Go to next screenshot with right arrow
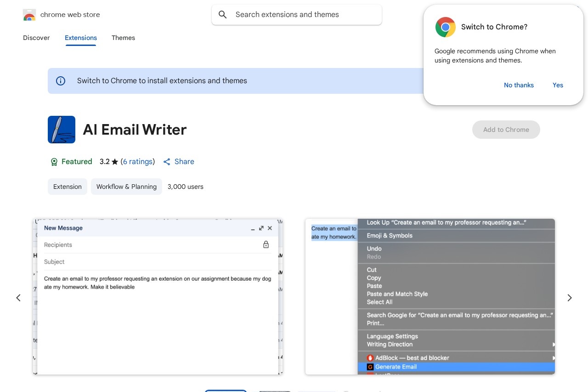The height and width of the screenshot is (392, 588). point(569,298)
